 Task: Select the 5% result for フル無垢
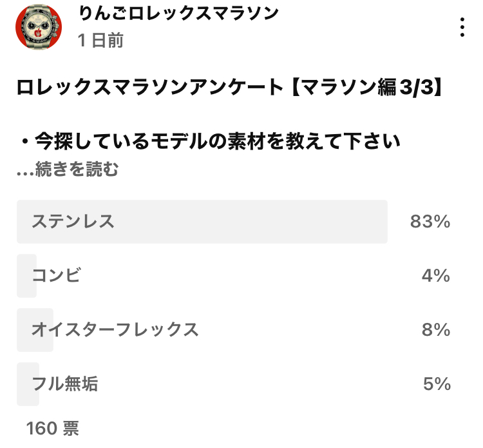(x=437, y=384)
